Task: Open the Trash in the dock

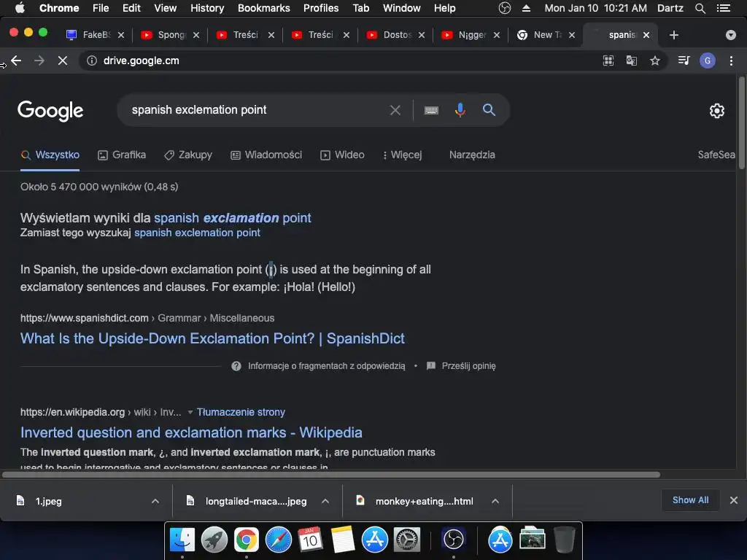Action: (565, 540)
